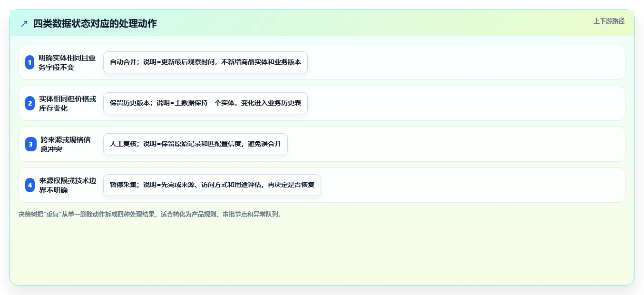Select the label '来源权限或技术边界不明确'
This screenshot has width=644, height=295.
click(68, 185)
